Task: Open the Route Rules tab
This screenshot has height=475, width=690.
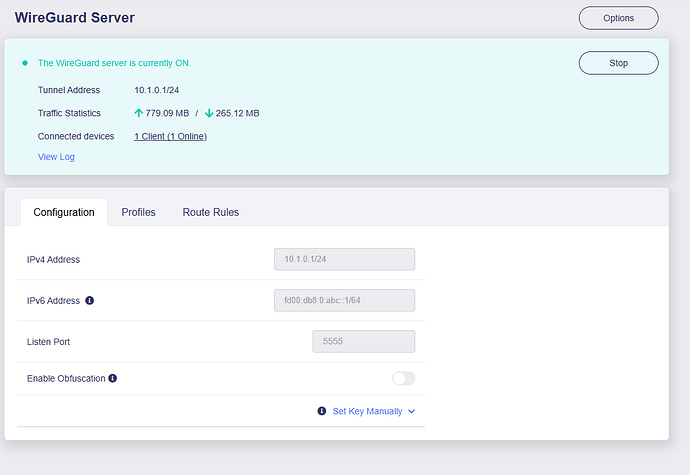Action: coord(211,212)
